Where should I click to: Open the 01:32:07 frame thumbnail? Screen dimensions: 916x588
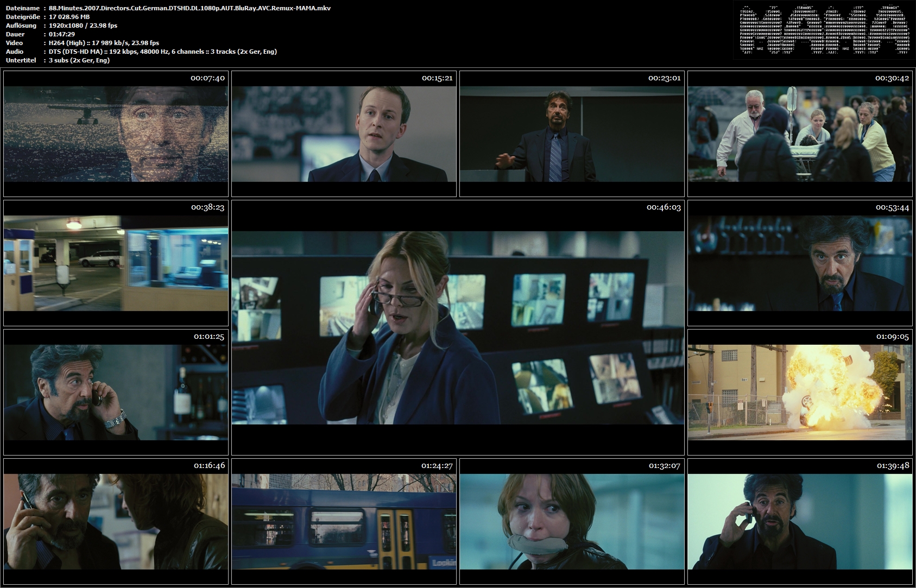coord(572,521)
